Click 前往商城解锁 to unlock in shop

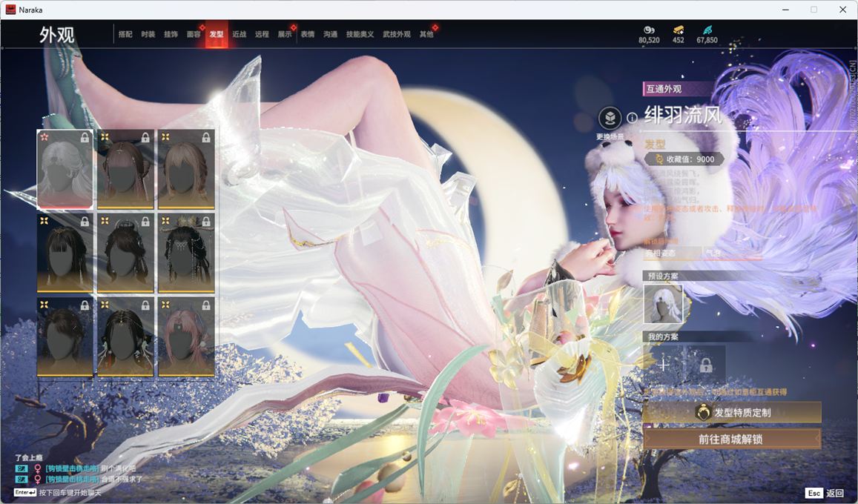coord(732,439)
